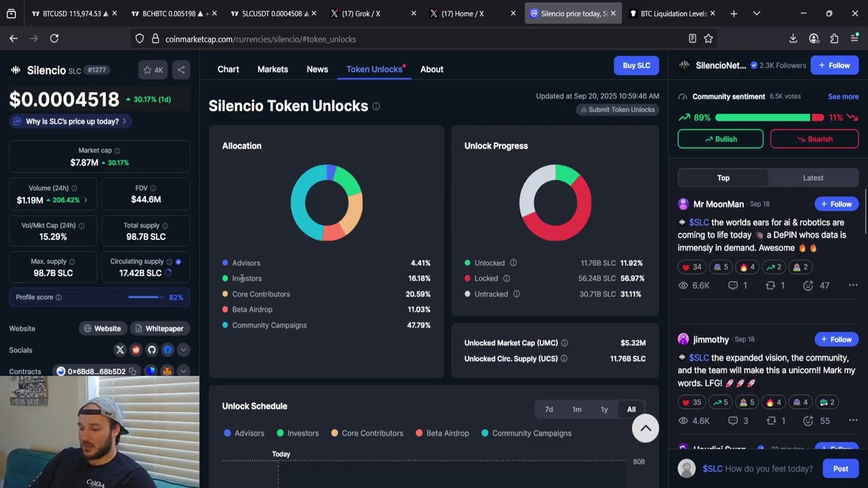Toggle Beta Airdrop in schedule legend
The width and height of the screenshot is (868, 488).
point(442,433)
